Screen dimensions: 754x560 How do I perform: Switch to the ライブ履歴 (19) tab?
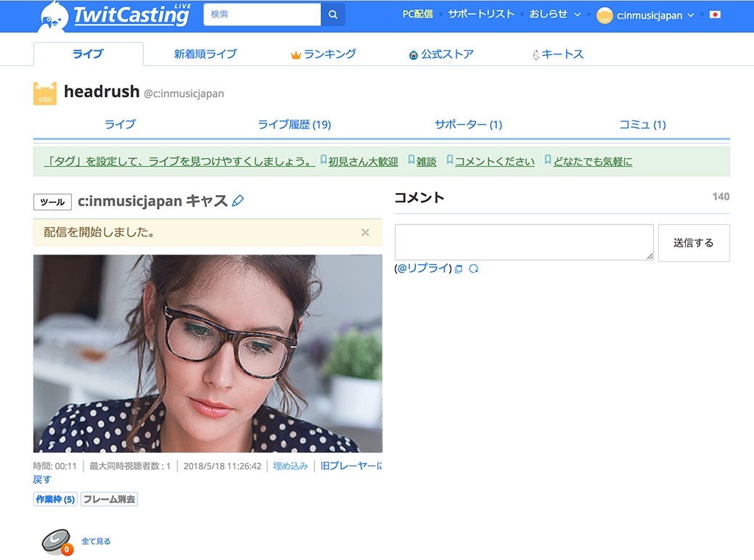pyautogui.click(x=294, y=124)
